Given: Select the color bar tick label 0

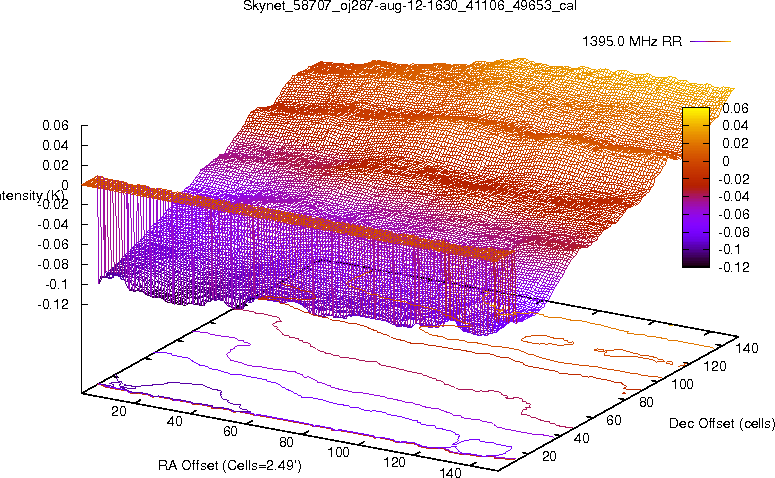Looking at the screenshot, I should pyautogui.click(x=726, y=161).
